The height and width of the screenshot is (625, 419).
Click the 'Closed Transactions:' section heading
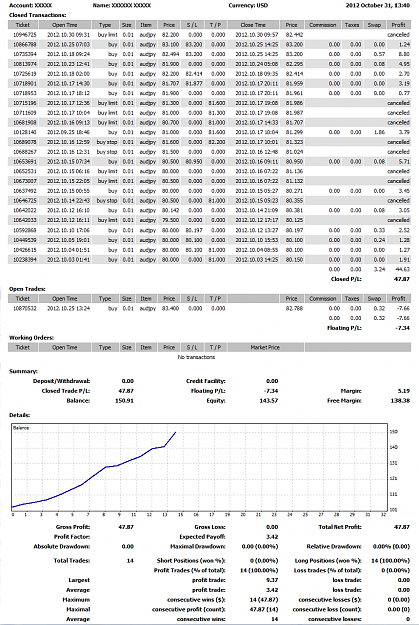coord(37,15)
